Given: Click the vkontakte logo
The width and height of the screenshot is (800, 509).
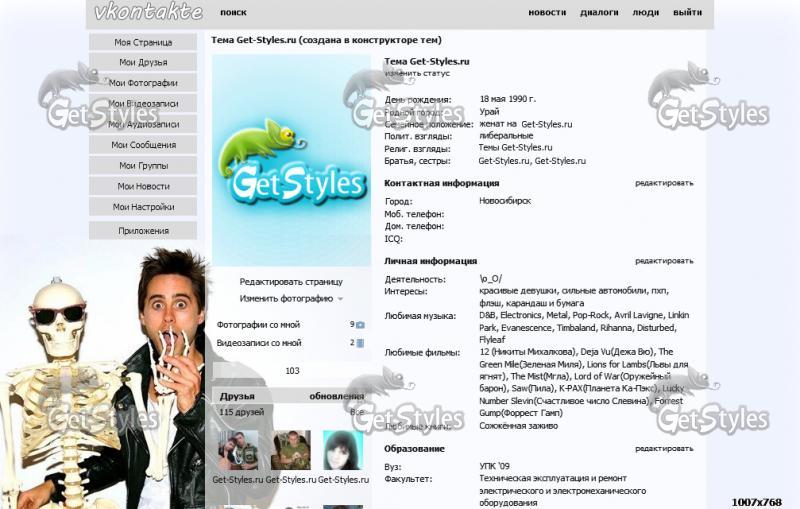Looking at the screenshot, I should click(148, 11).
